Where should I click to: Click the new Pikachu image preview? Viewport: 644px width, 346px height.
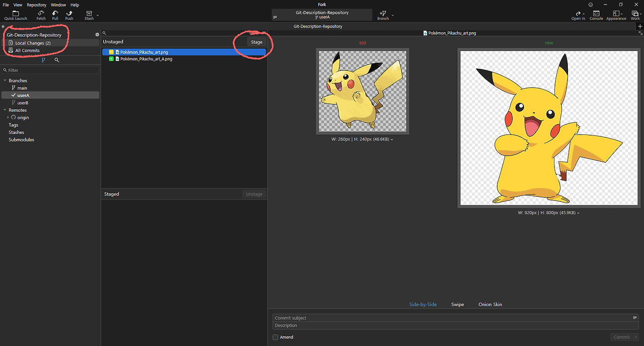549,128
